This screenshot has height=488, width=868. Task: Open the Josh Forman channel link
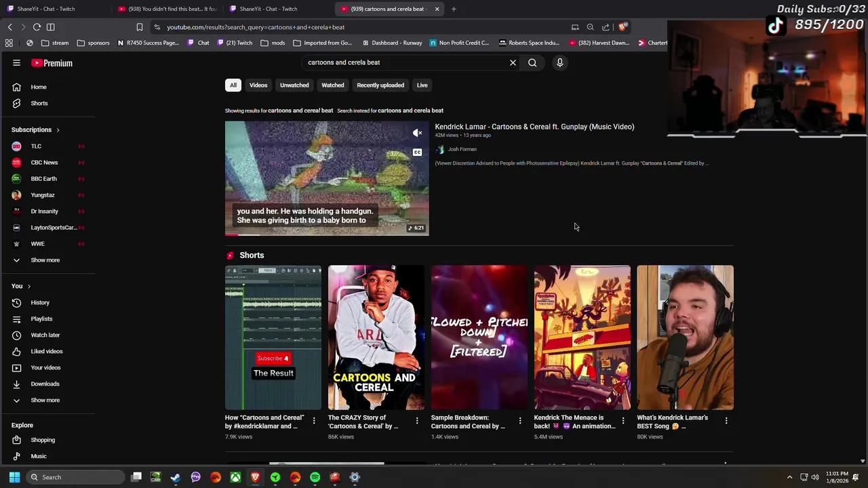462,149
